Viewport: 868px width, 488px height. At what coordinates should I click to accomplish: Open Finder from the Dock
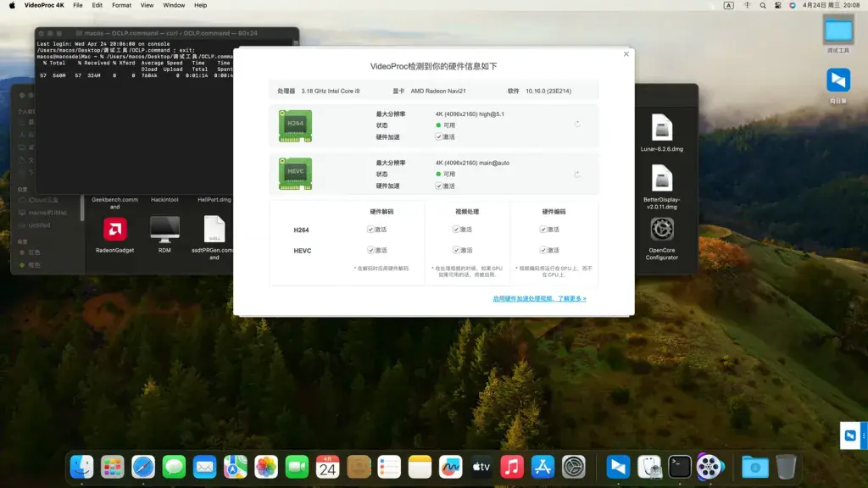(x=82, y=467)
